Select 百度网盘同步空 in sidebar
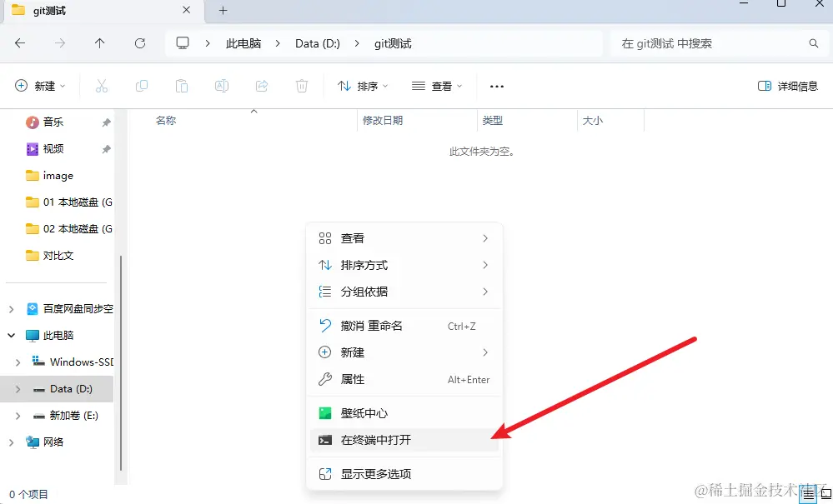 tap(69, 309)
